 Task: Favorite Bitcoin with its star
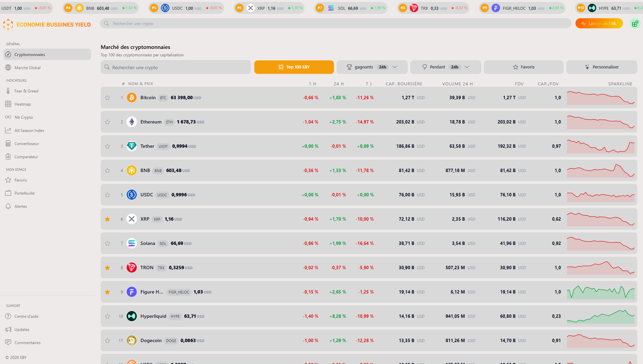coord(107,97)
